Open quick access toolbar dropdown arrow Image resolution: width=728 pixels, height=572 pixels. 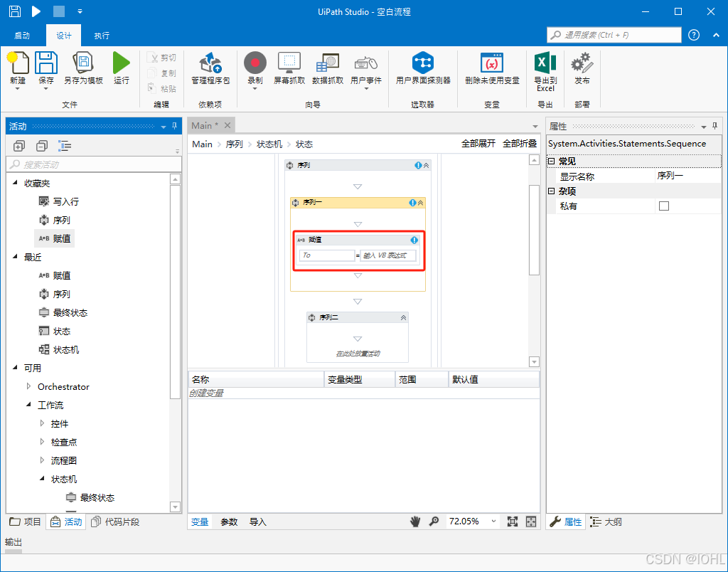coord(80,11)
